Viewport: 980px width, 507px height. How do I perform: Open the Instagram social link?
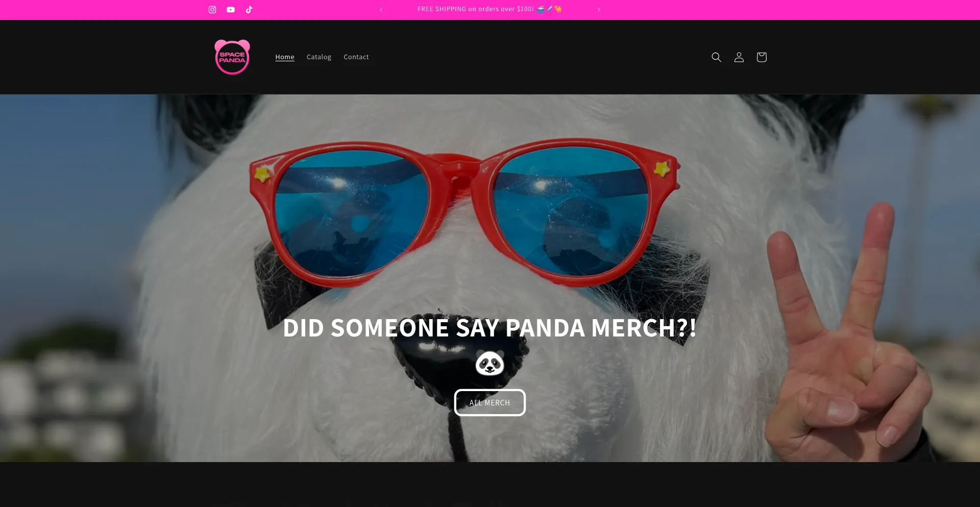[x=212, y=10]
